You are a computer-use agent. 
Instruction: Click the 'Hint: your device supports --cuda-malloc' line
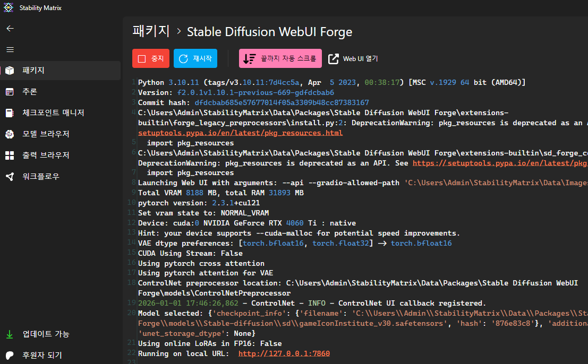299,233
